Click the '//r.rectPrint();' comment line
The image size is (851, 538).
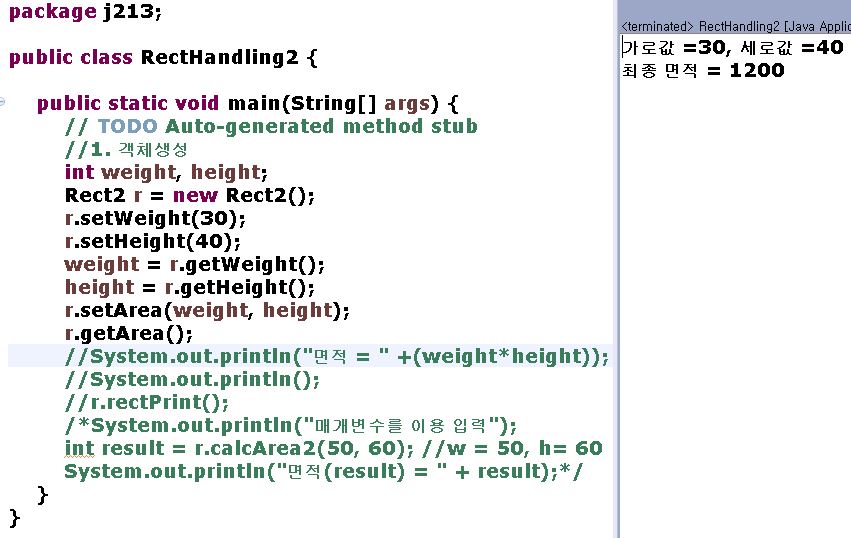tap(147, 403)
